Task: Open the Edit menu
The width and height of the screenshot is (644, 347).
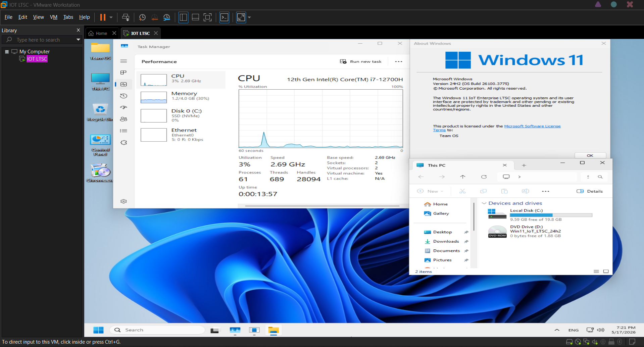Action: (23, 17)
